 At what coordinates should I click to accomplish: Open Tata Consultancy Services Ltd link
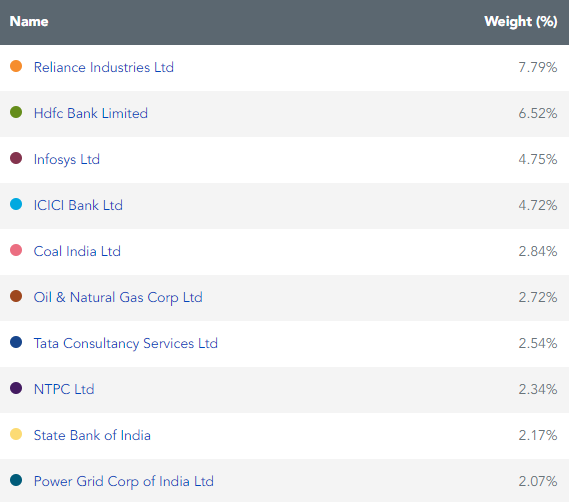[126, 343]
